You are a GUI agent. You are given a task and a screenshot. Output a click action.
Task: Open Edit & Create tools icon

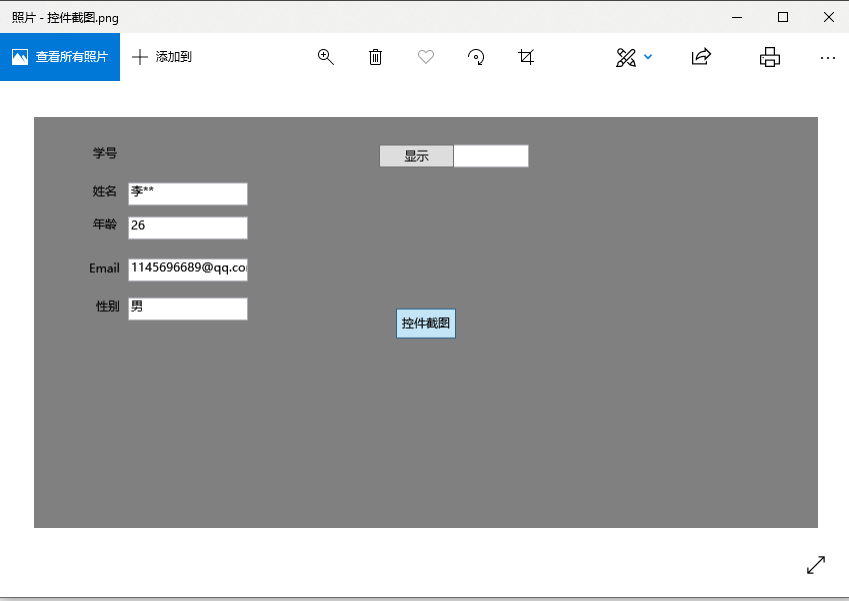coord(626,57)
